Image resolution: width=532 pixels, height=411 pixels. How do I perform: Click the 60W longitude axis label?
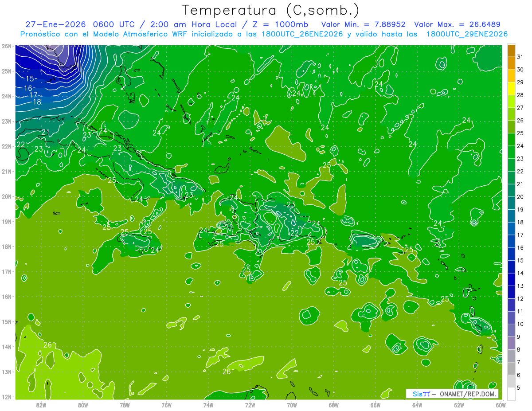pyautogui.click(x=501, y=405)
